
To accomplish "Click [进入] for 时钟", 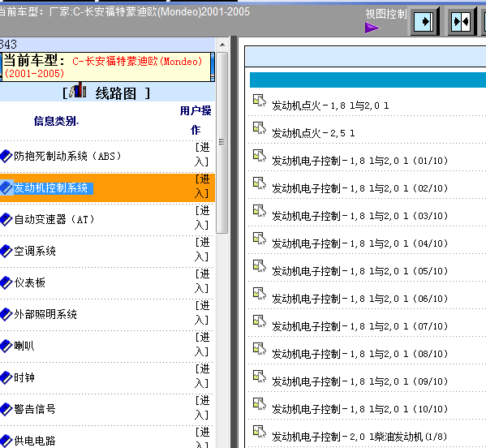I will (x=202, y=376).
